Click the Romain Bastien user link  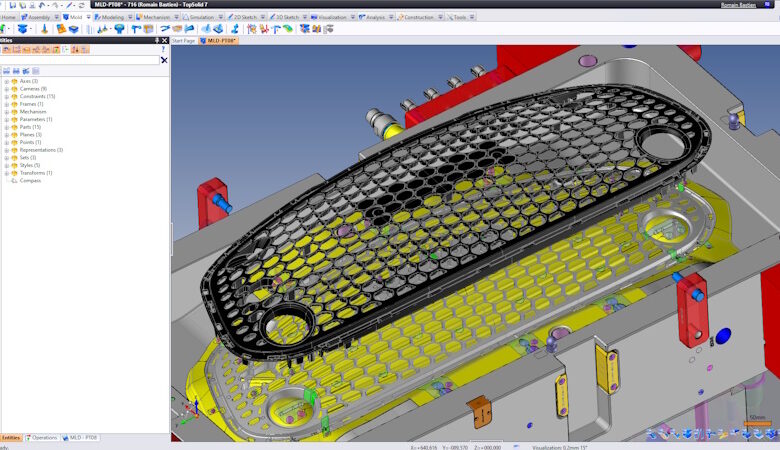(x=739, y=5)
